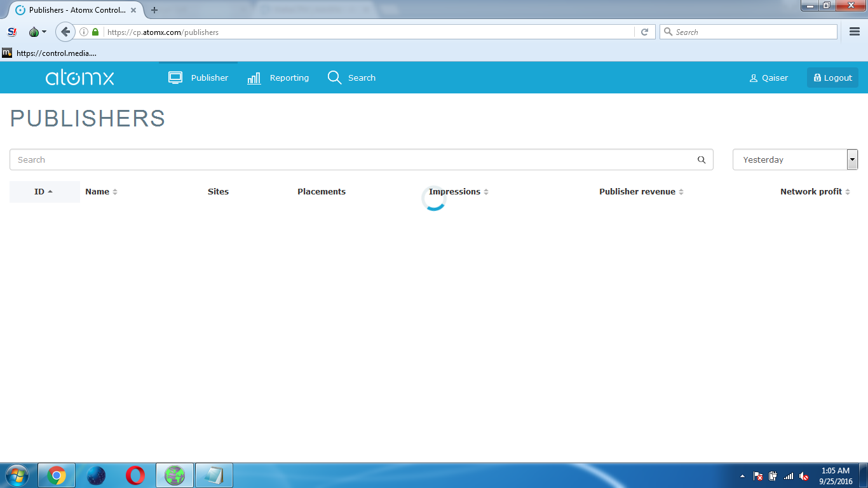Sort by Network profit column
This screenshot has width=868, height=488.
pyautogui.click(x=815, y=191)
